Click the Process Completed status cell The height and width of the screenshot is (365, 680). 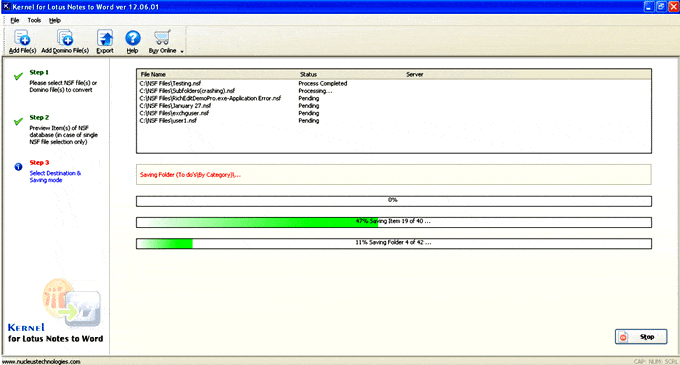click(x=323, y=83)
